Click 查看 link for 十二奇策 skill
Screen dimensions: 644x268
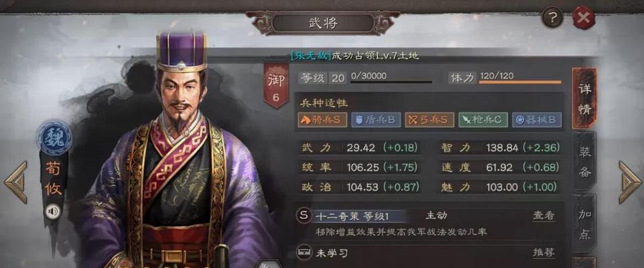[543, 216]
